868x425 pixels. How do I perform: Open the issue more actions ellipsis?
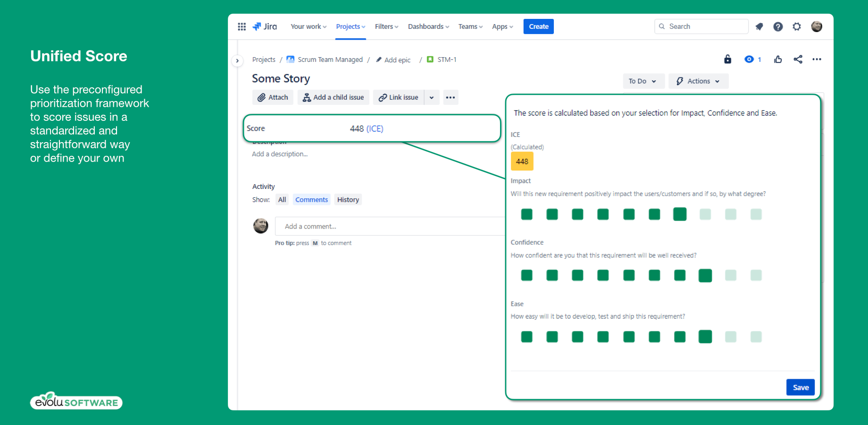pyautogui.click(x=817, y=59)
